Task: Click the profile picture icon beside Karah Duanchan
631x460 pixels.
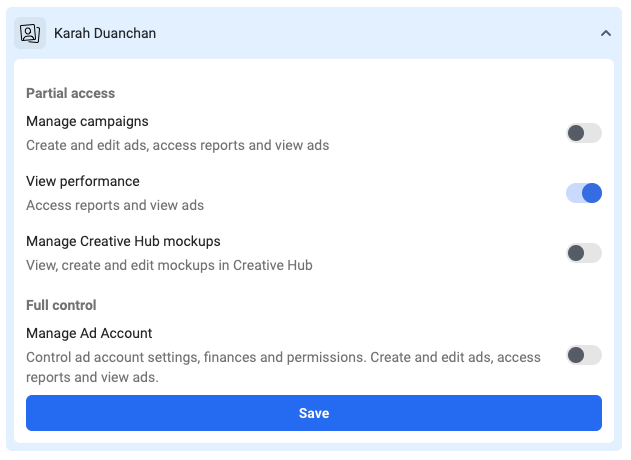Action: [30, 33]
